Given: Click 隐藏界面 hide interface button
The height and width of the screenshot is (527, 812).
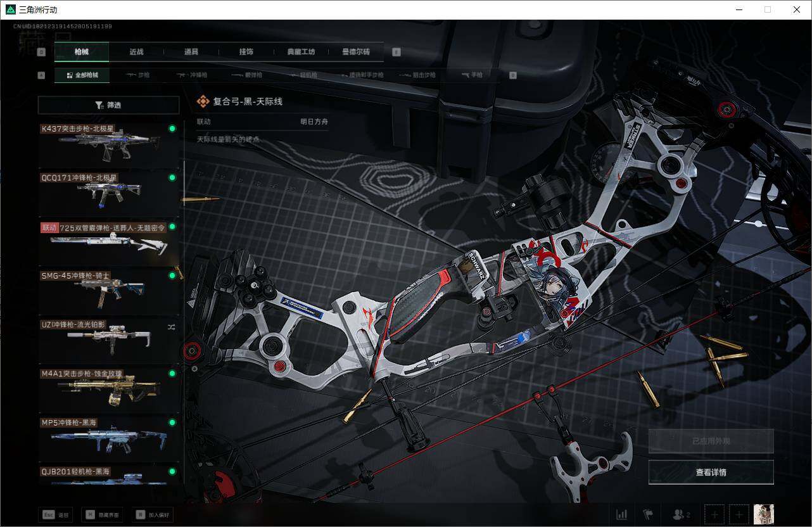Looking at the screenshot, I should (102, 515).
